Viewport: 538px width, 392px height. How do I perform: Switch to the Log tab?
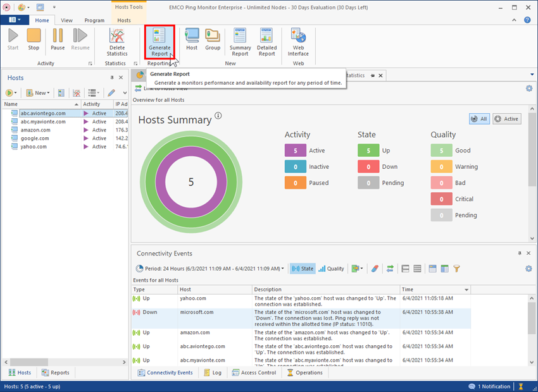pos(213,373)
